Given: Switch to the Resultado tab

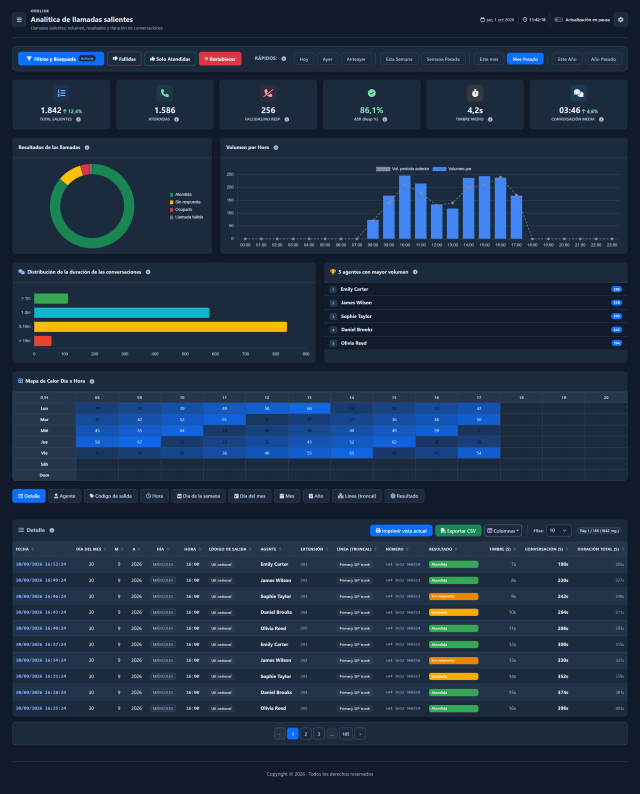Looking at the screenshot, I should 405,496.
